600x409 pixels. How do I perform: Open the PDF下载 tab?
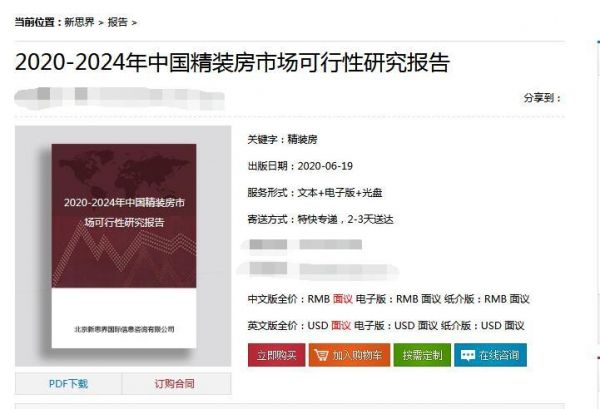[x=68, y=383]
